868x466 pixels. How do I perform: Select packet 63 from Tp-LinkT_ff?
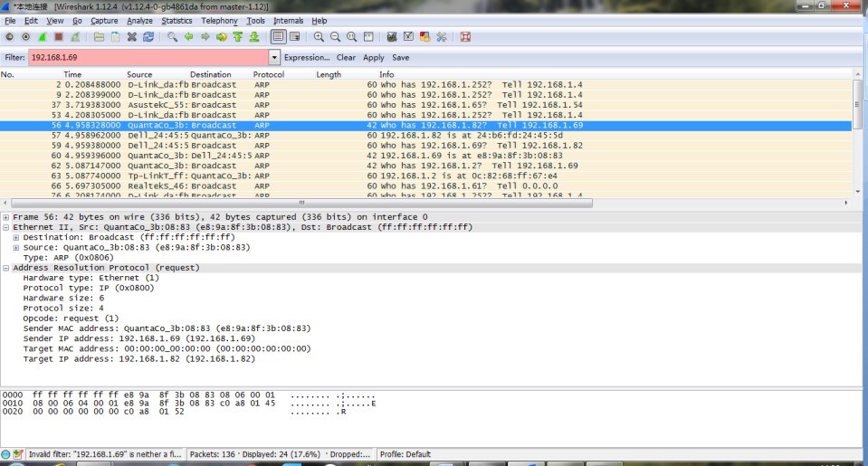425,176
